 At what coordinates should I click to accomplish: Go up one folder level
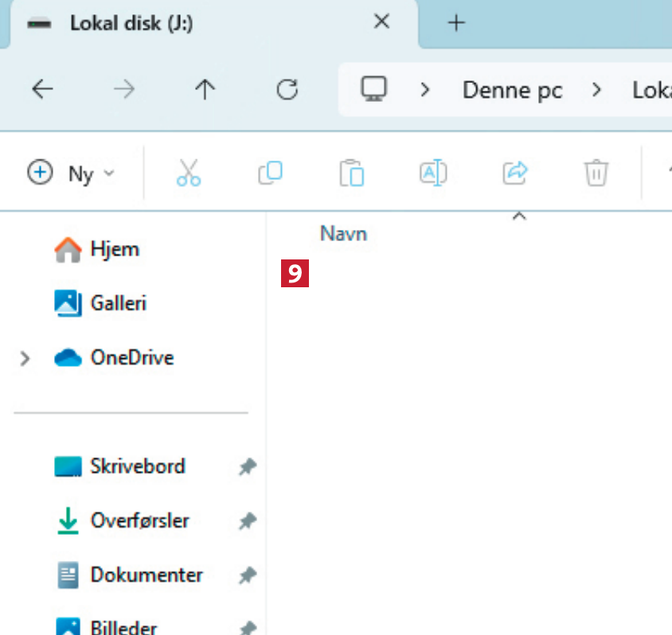[205, 90]
